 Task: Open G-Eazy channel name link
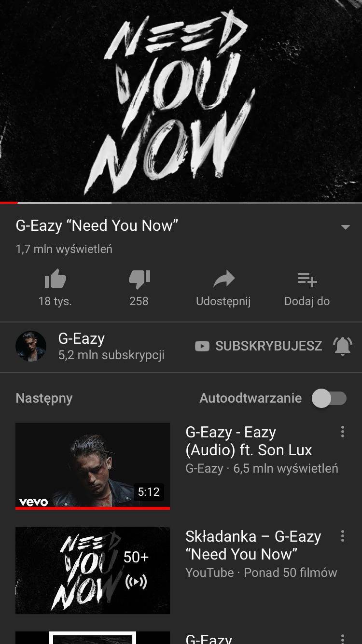coord(82,338)
